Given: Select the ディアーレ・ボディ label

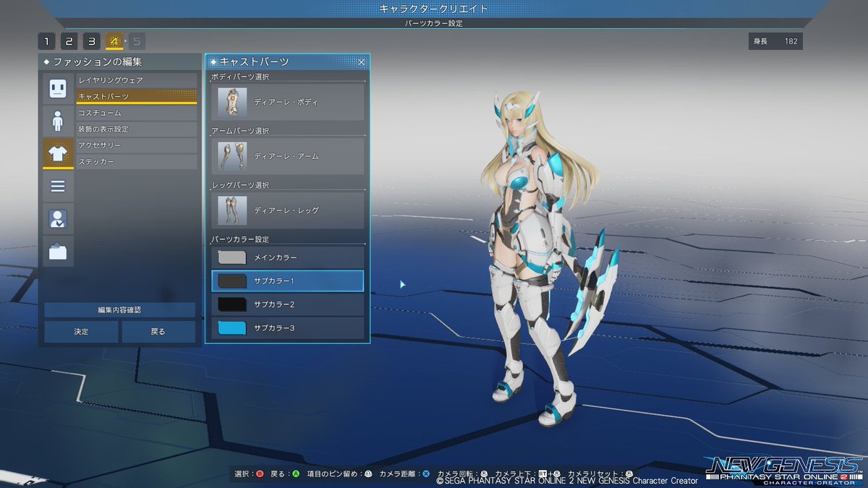Looking at the screenshot, I should pos(286,102).
